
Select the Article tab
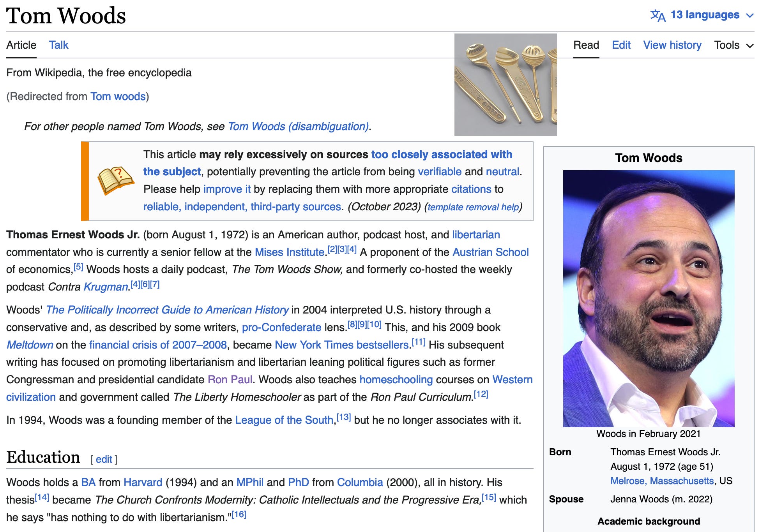(x=21, y=45)
